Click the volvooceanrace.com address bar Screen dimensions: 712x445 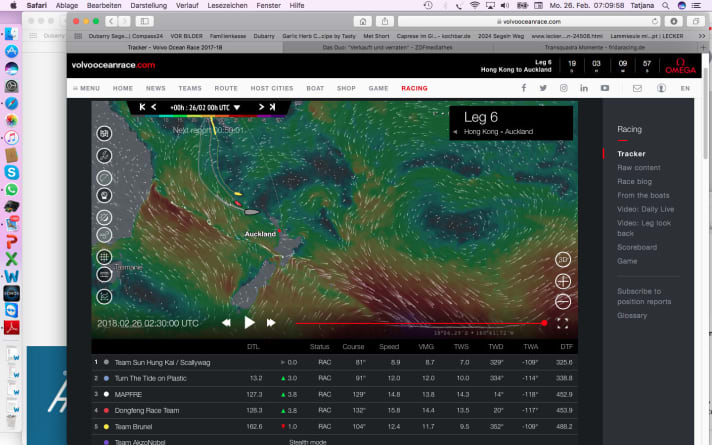529,21
